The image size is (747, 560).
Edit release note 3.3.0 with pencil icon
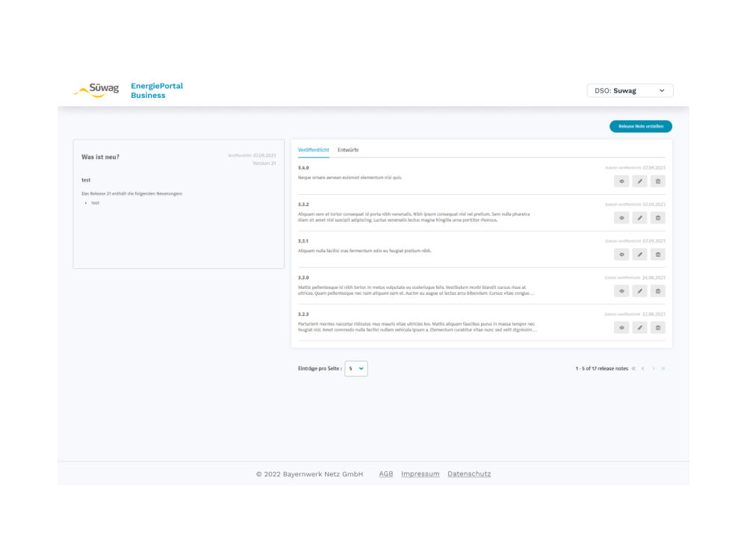(x=639, y=291)
